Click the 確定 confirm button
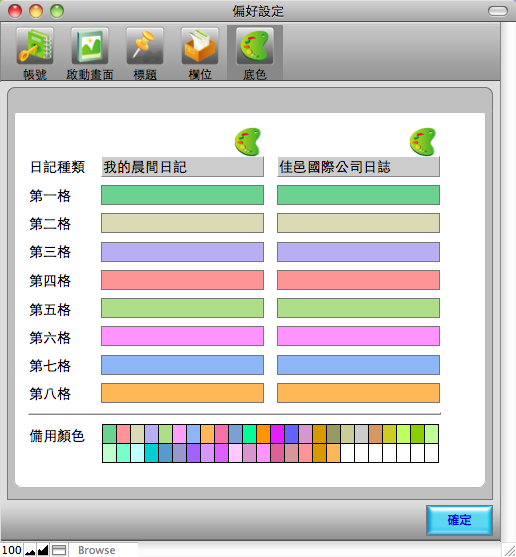Viewport: 516px width, 557px height. pos(459,520)
